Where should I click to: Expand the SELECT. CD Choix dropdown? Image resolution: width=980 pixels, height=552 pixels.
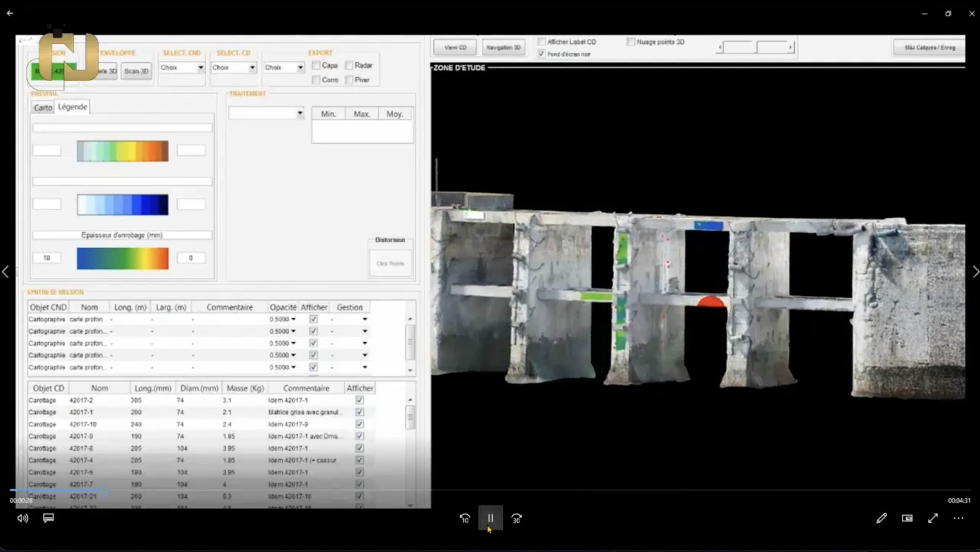(x=252, y=68)
